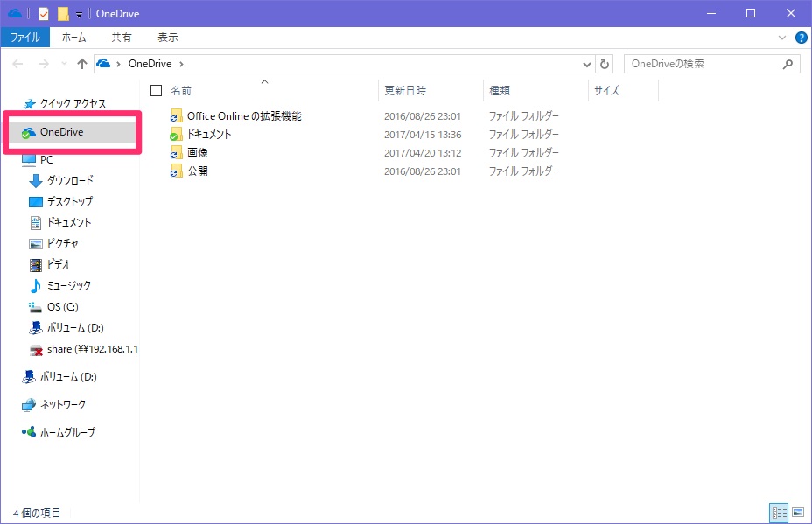Sort by the 更新日時 column header
Screen dimensions: 812x524
pos(405,91)
